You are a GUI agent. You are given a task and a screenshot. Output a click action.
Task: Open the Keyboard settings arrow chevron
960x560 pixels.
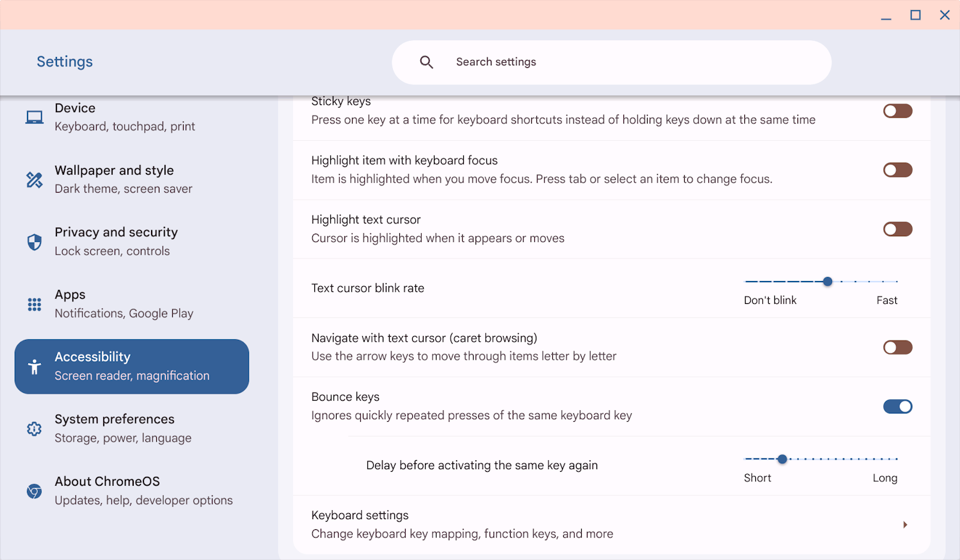[905, 524]
